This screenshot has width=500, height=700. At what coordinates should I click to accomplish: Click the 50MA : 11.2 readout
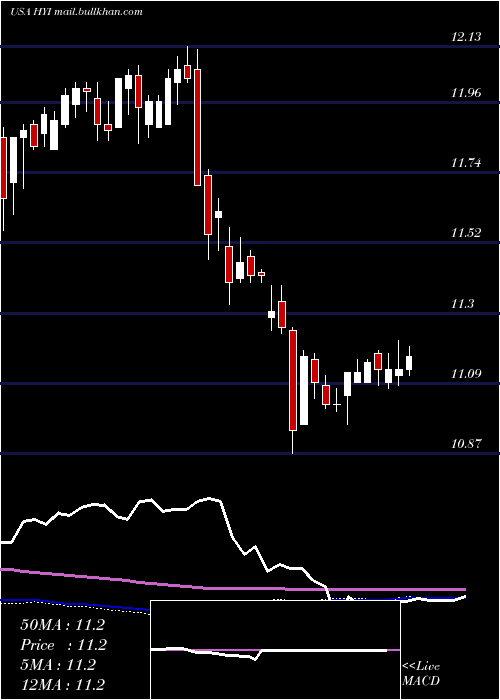[x=62, y=625]
